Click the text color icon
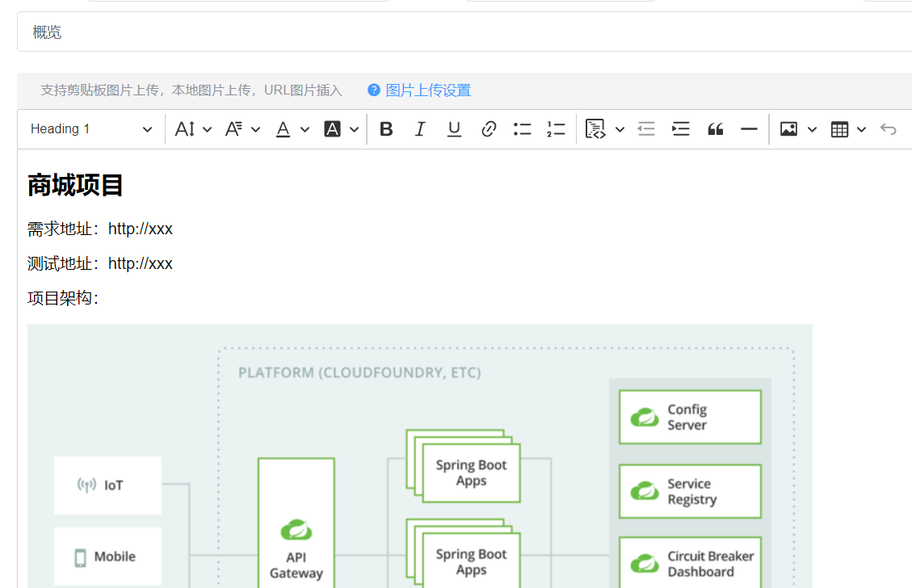 (x=284, y=129)
